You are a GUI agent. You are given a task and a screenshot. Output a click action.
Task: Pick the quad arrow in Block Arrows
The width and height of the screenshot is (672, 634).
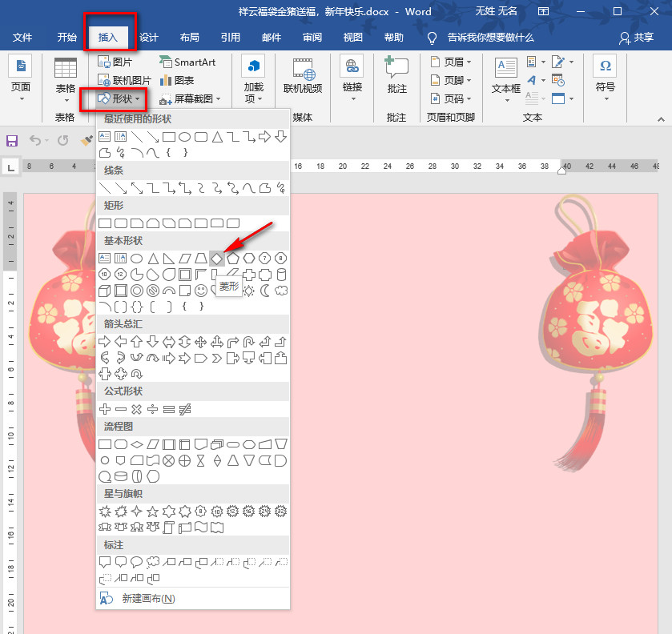pyautogui.click(x=200, y=342)
